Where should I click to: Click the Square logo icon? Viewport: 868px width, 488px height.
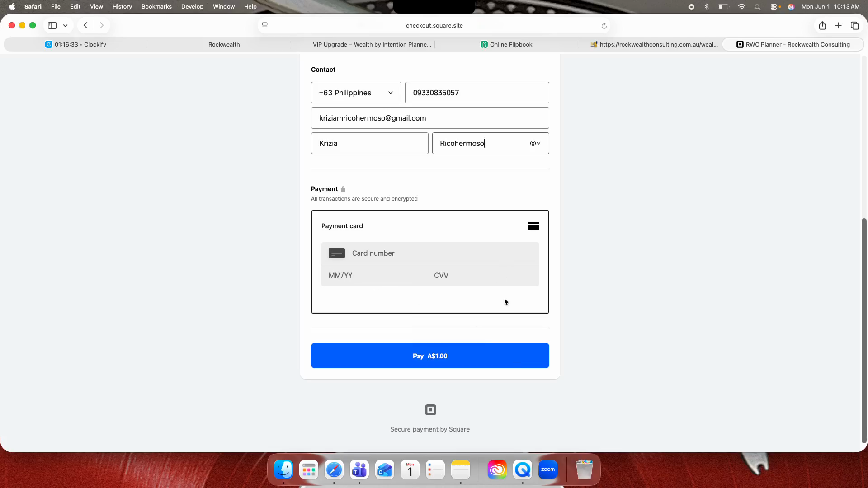[430, 410]
